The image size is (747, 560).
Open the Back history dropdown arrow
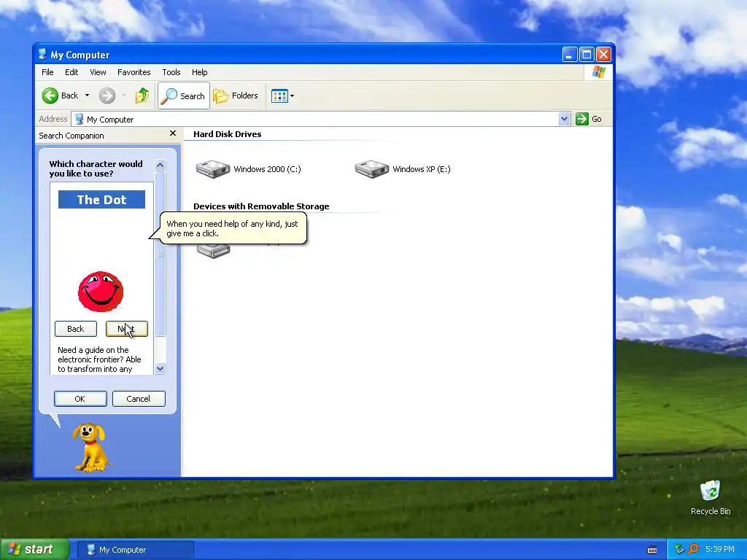pyautogui.click(x=88, y=96)
